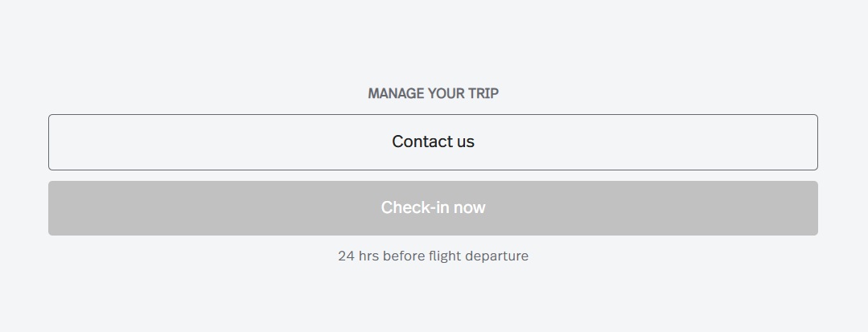Click the Contact us button
The width and height of the screenshot is (868, 332).
pos(433,142)
